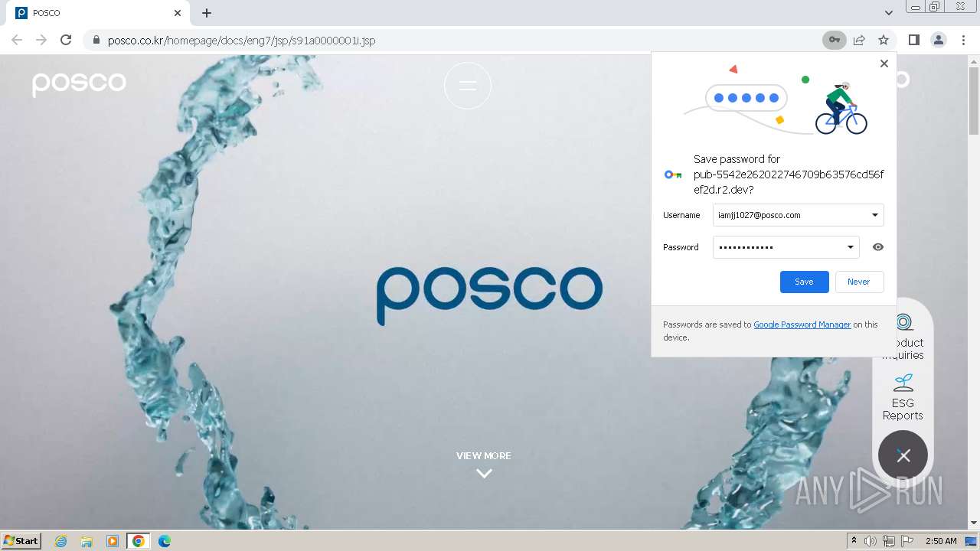Click the browser forward arrow
The height and width of the screenshot is (551, 980).
click(x=41, y=40)
